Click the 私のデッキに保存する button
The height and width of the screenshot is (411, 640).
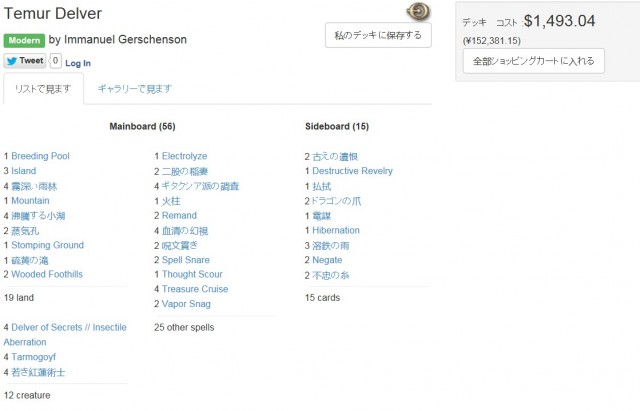point(378,35)
